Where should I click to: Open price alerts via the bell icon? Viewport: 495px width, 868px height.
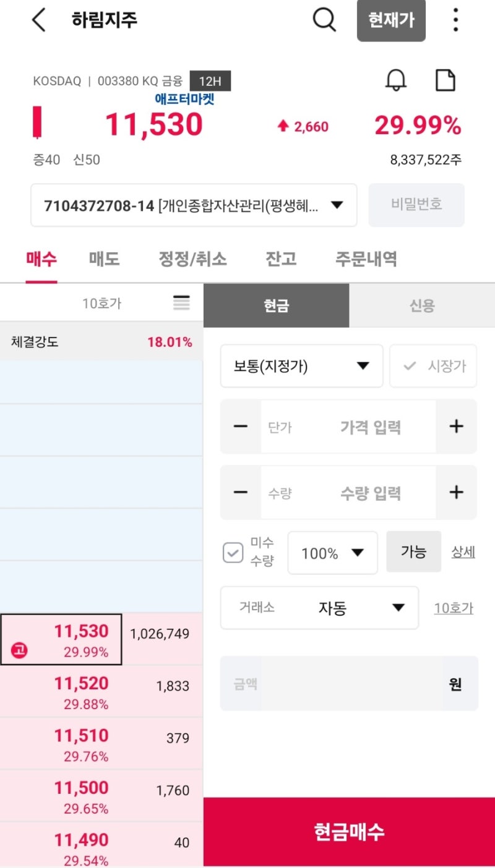point(396,80)
